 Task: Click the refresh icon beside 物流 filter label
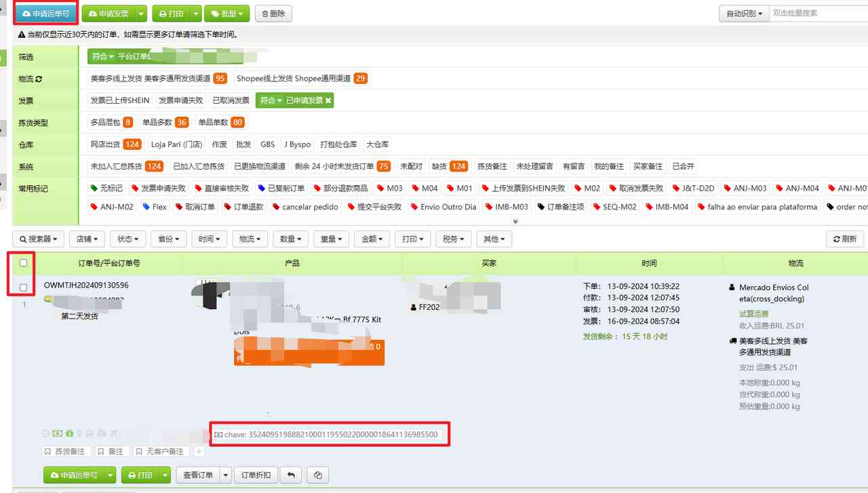pyautogui.click(x=39, y=79)
